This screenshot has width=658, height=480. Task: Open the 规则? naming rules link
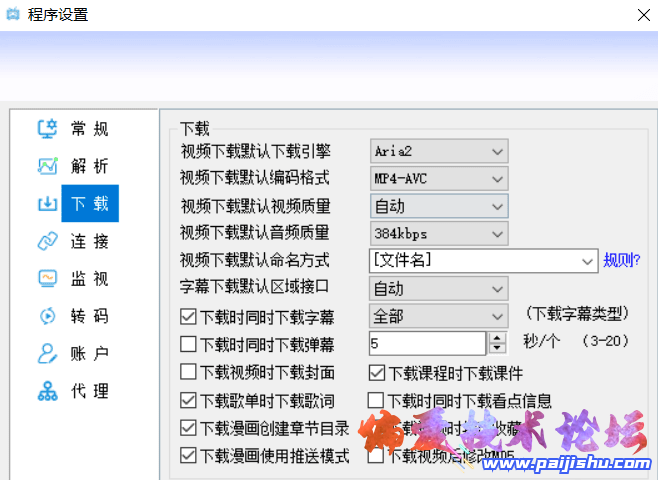(x=622, y=261)
